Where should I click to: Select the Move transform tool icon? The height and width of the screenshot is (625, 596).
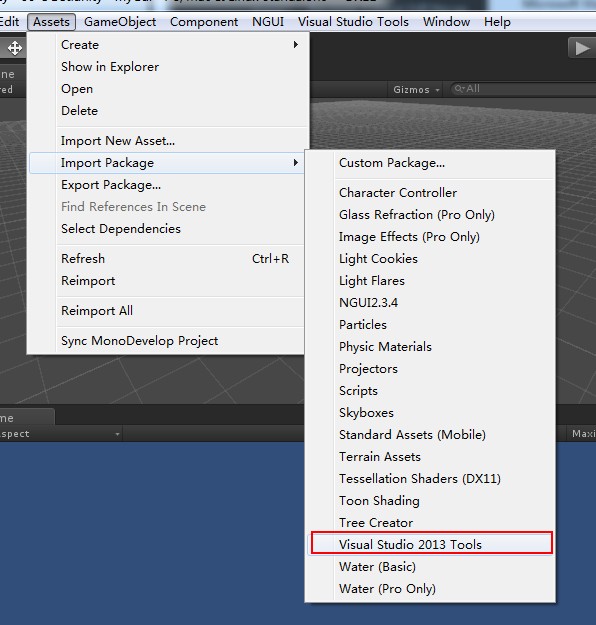[14, 48]
